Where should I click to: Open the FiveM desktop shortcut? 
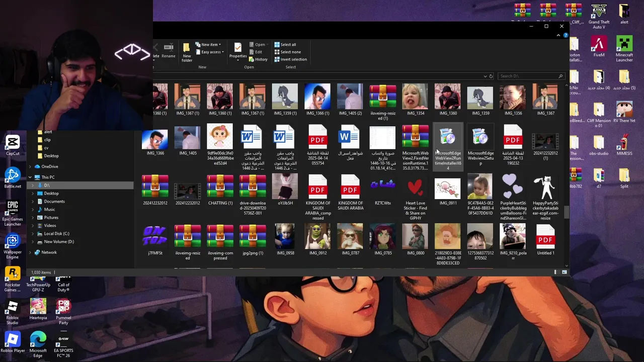(599, 46)
